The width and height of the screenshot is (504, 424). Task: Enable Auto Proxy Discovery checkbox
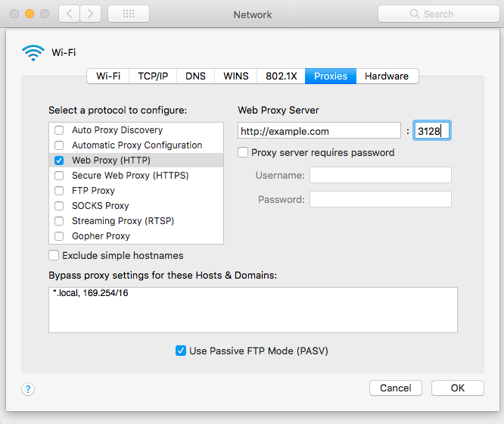(59, 130)
